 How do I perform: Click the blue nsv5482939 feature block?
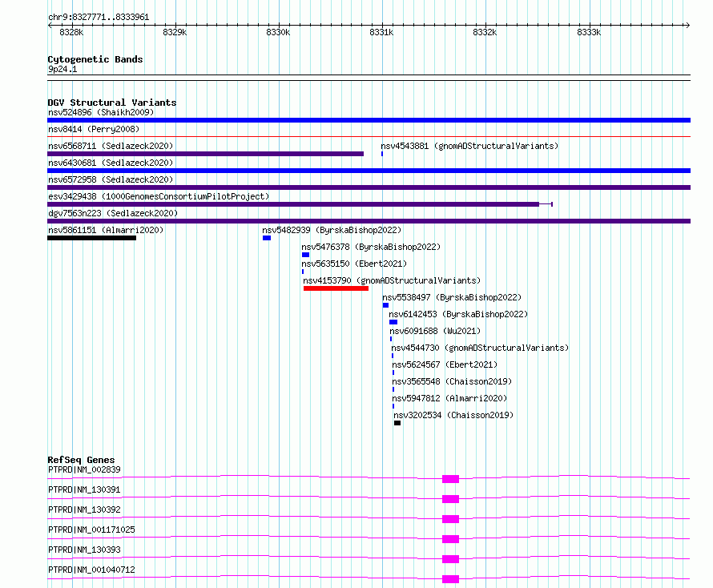click(x=267, y=238)
